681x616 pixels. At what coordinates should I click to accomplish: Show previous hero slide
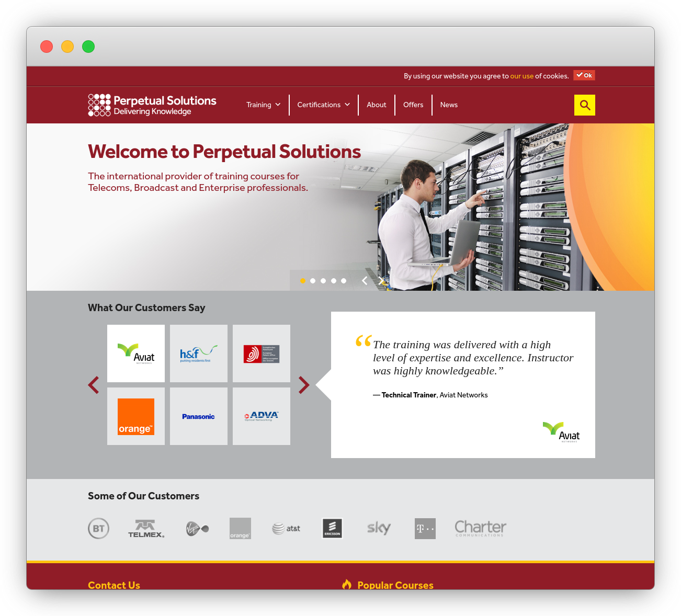365,281
